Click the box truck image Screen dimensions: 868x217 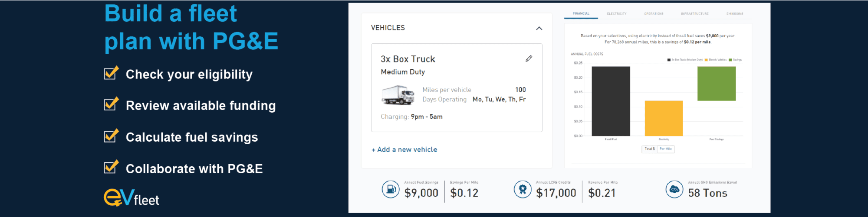[x=398, y=95]
